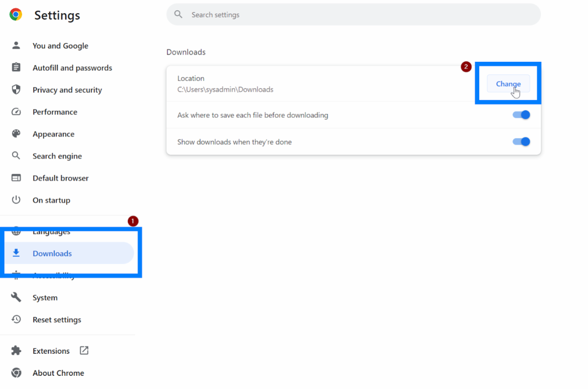588x389 pixels.
Task: Click the You and Google person icon
Action: point(16,46)
